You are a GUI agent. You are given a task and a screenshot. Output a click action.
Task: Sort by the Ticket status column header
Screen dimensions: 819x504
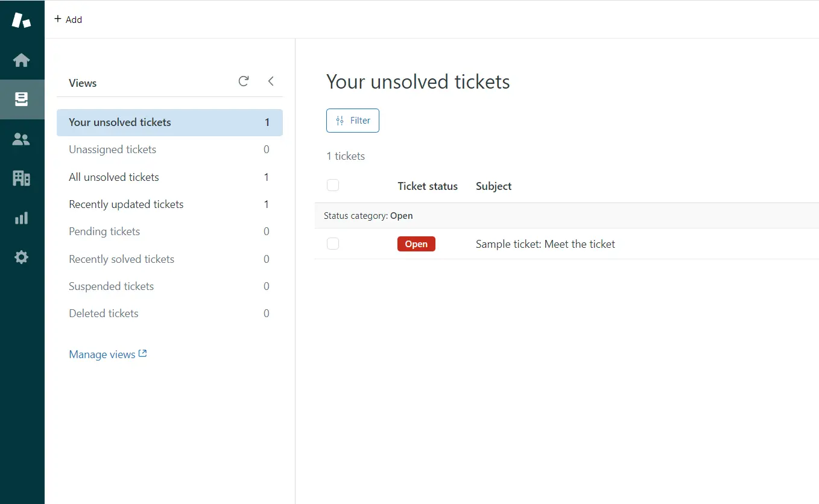428,186
